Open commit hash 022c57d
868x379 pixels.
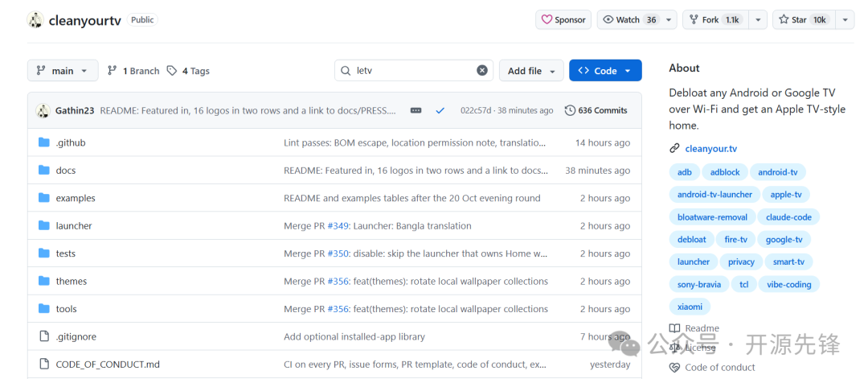[x=475, y=110]
